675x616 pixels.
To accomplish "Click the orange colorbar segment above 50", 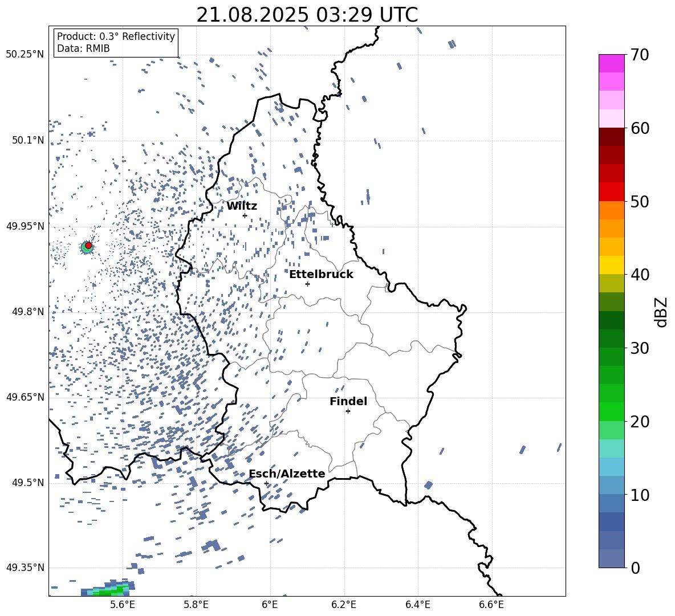I will coord(612,210).
